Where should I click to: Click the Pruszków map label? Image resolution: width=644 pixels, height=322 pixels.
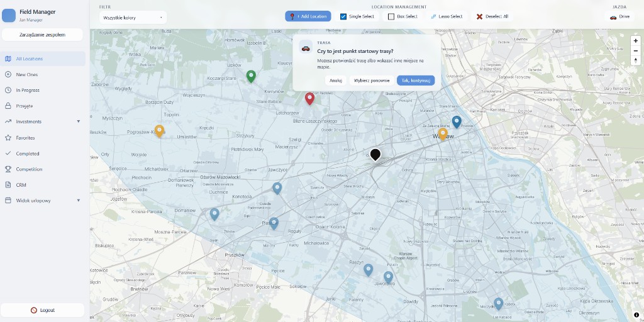[x=235, y=255]
